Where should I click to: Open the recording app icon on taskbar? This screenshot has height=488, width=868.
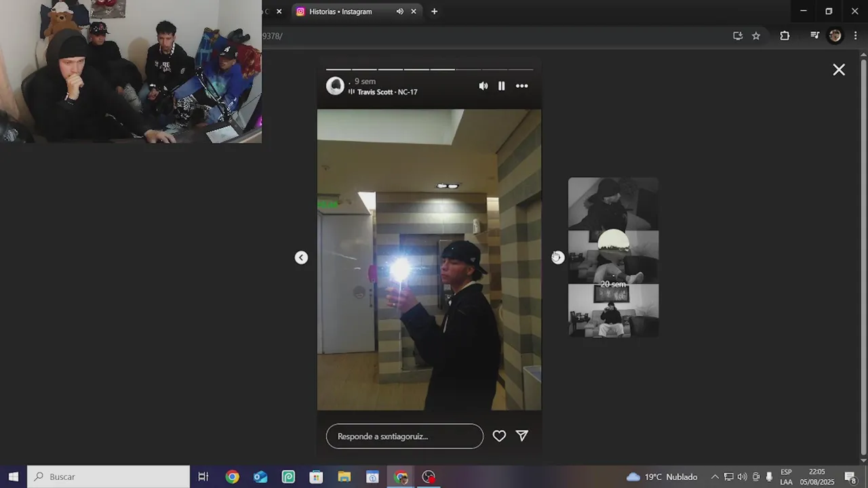(x=429, y=476)
